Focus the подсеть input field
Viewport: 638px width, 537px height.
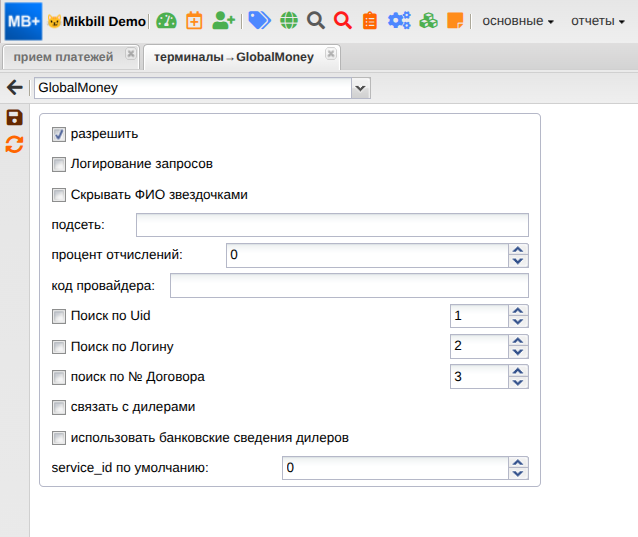[x=332, y=225]
